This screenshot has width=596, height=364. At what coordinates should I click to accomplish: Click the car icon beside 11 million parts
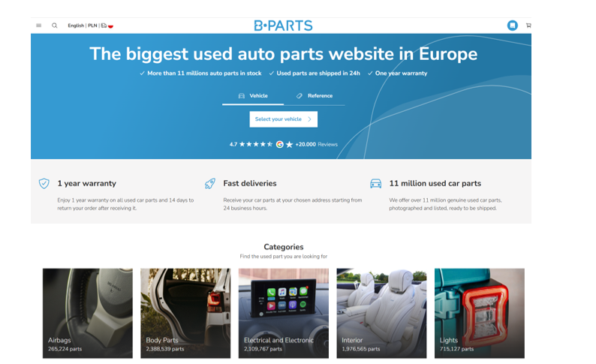pyautogui.click(x=375, y=183)
